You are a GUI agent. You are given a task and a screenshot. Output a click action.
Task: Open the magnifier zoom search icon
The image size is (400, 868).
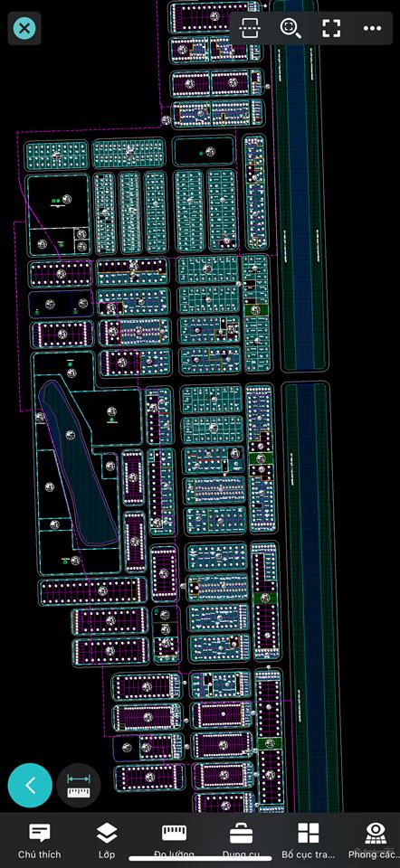pyautogui.click(x=290, y=28)
